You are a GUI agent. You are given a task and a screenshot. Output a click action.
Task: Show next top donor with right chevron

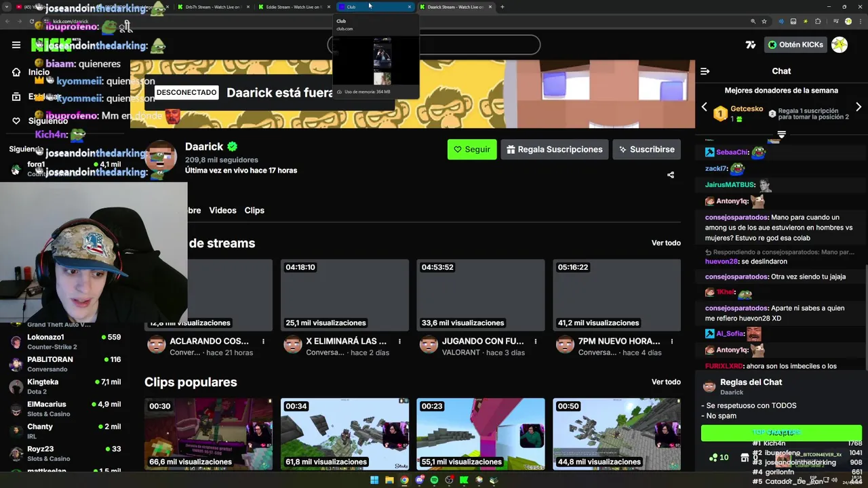(859, 107)
